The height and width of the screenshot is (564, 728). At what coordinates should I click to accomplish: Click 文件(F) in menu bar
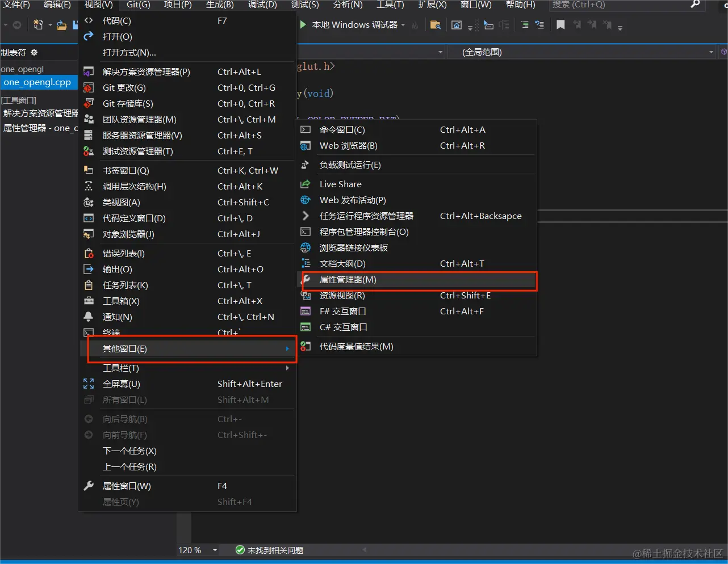pos(16,5)
